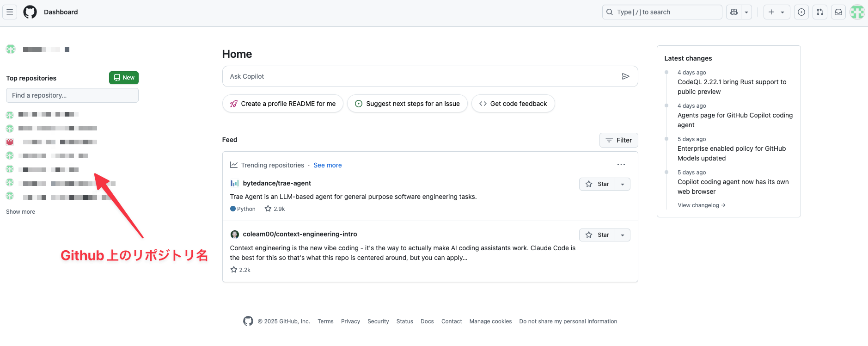Click the 2.9k stars count on trae-agent

(275, 209)
